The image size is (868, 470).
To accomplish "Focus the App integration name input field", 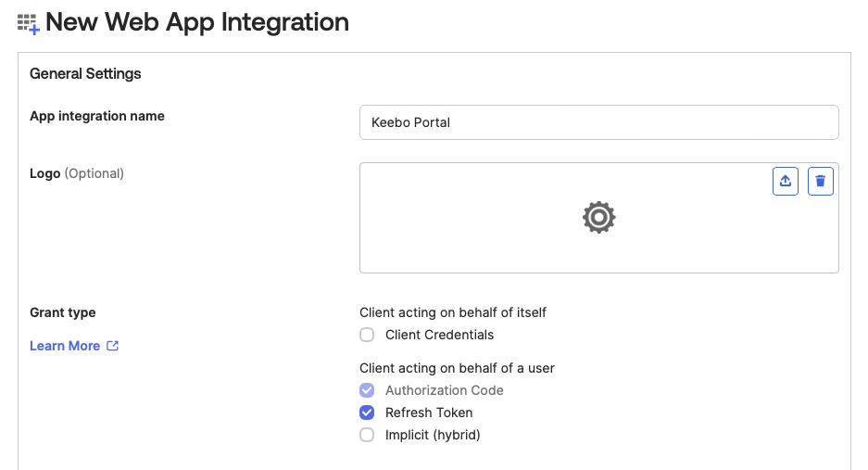I will (598, 122).
